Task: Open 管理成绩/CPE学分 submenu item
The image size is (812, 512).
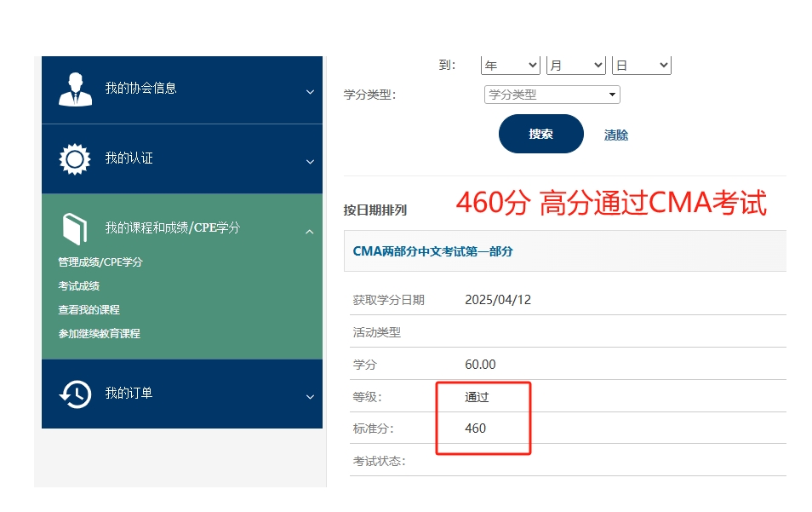Action: pyautogui.click(x=100, y=262)
